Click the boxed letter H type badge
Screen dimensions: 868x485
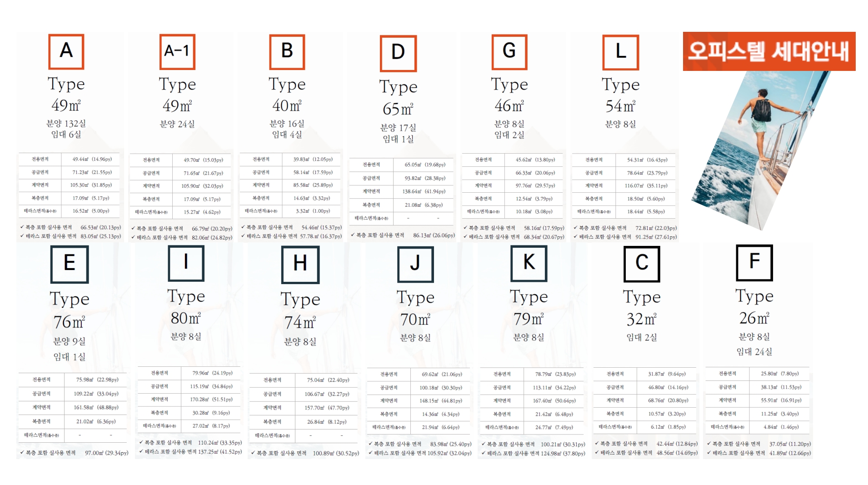coord(300,265)
